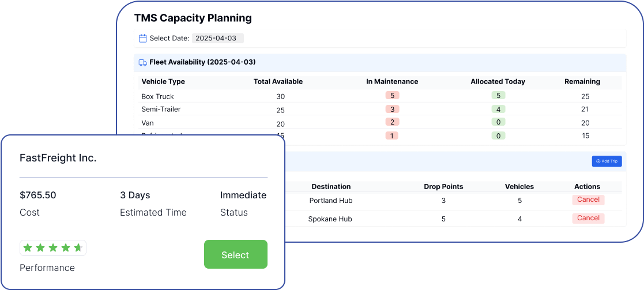Viewport: 644px width, 290px height.
Task: Click the Immediate status value
Action: (x=243, y=195)
